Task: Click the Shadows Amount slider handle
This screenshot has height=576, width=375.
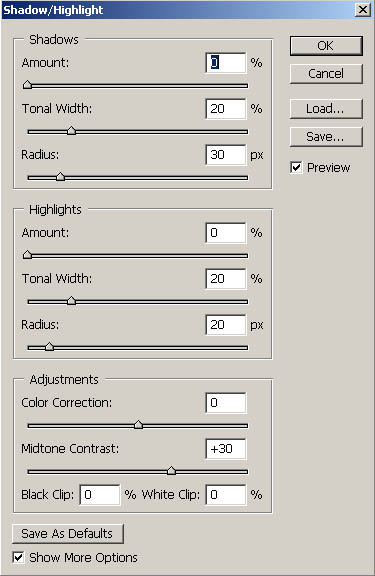Action: click(x=27, y=85)
